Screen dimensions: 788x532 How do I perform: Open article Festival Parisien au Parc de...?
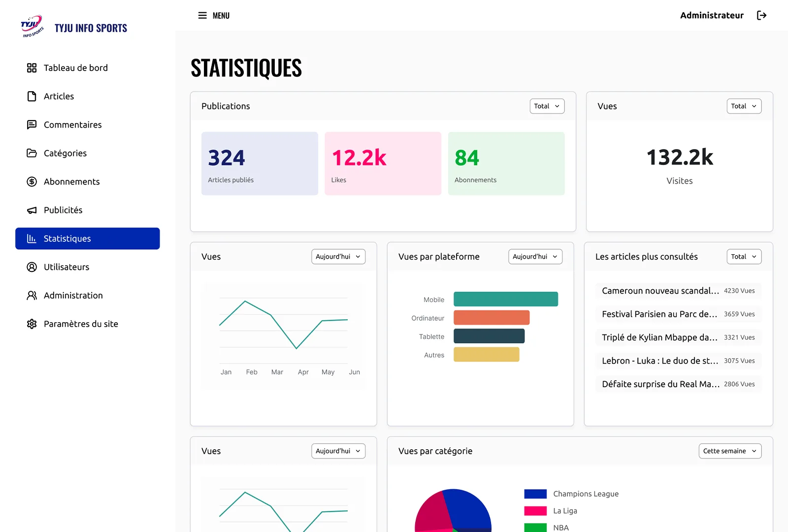(679, 314)
